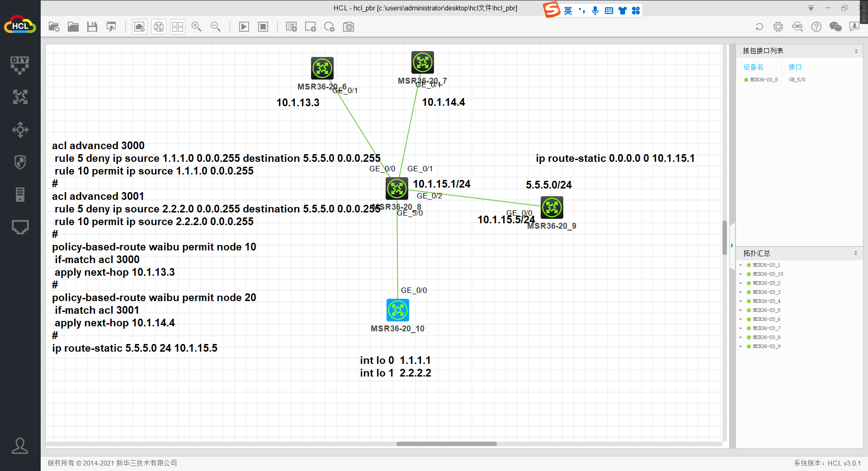Open an existing project from toolbar
Viewport: 868px width, 471px height.
click(x=73, y=27)
